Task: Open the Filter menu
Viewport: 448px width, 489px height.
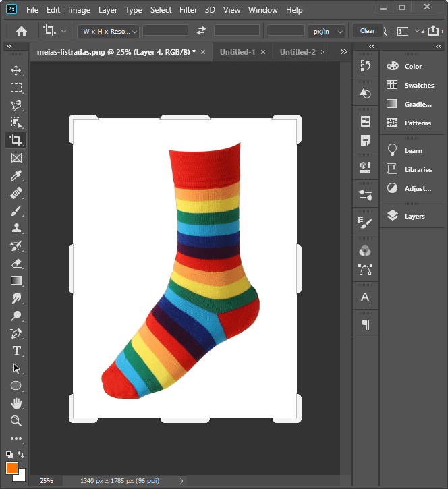Action: pyautogui.click(x=188, y=10)
